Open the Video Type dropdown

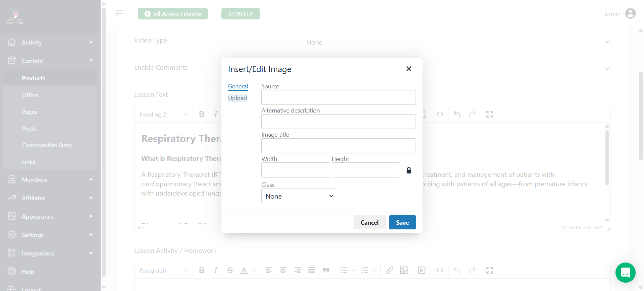(x=454, y=42)
